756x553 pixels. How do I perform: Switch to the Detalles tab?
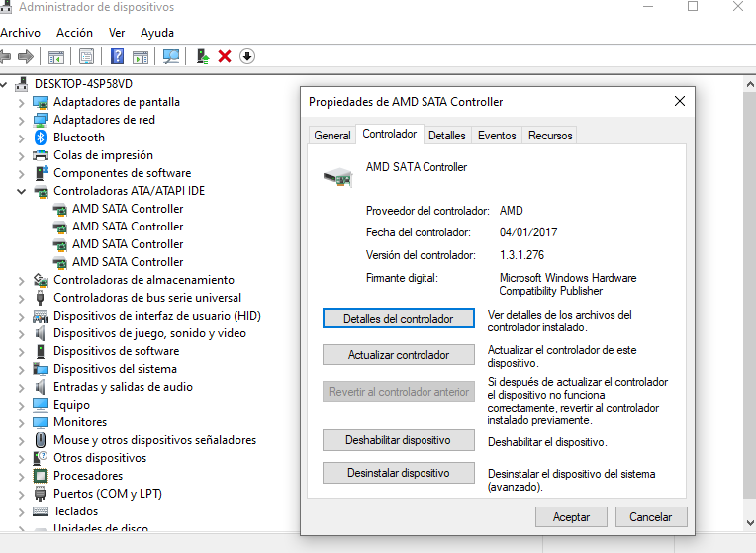447,136
